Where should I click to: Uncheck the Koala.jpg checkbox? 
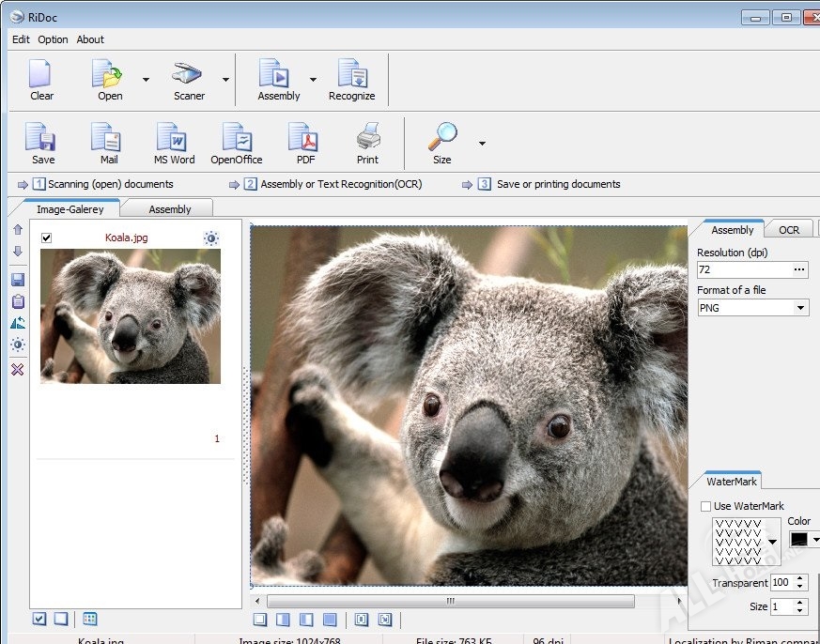point(47,238)
